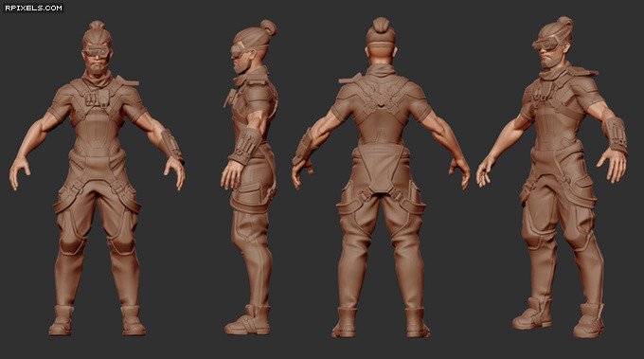Click the front-view figure's beard

coord(98,68)
